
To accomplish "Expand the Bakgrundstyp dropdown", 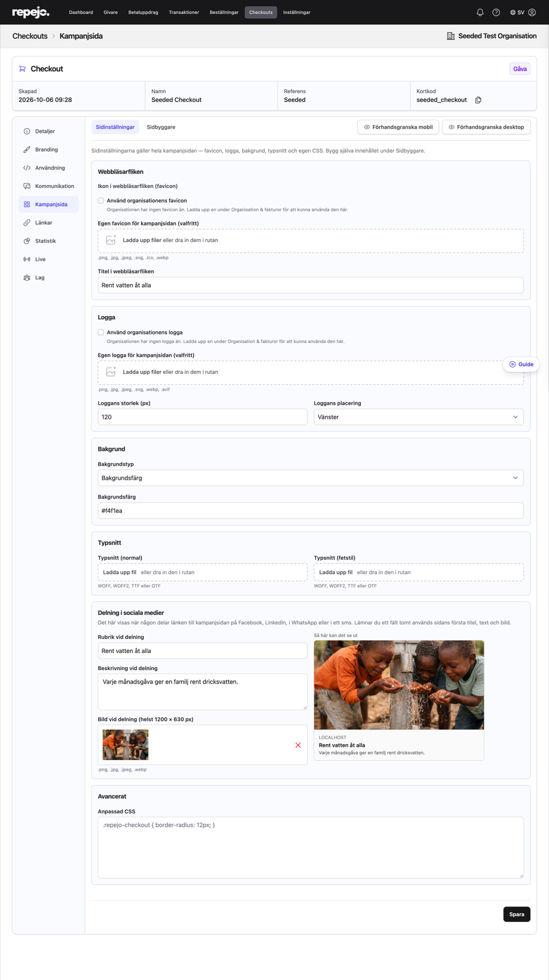I will point(311,478).
